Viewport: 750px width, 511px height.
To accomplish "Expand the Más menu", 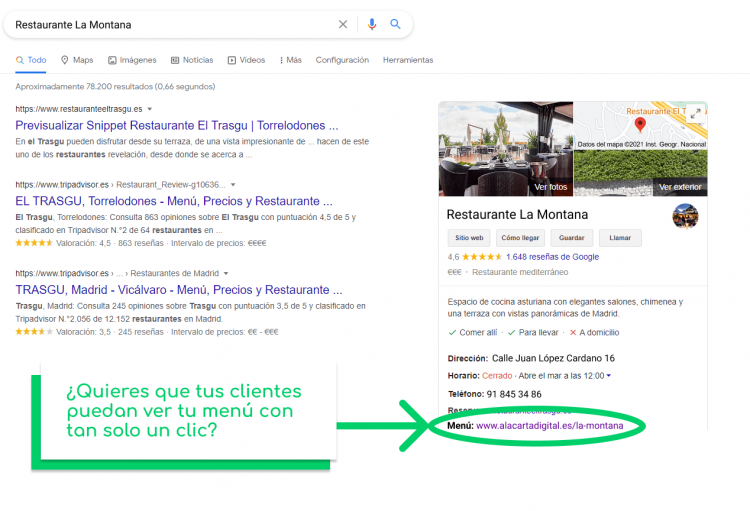I will tap(291, 60).
